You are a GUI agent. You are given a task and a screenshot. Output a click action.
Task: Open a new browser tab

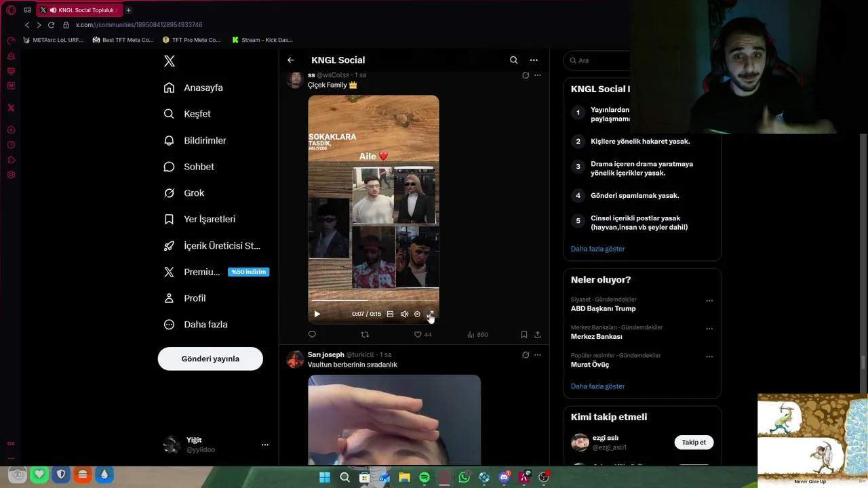pos(128,10)
